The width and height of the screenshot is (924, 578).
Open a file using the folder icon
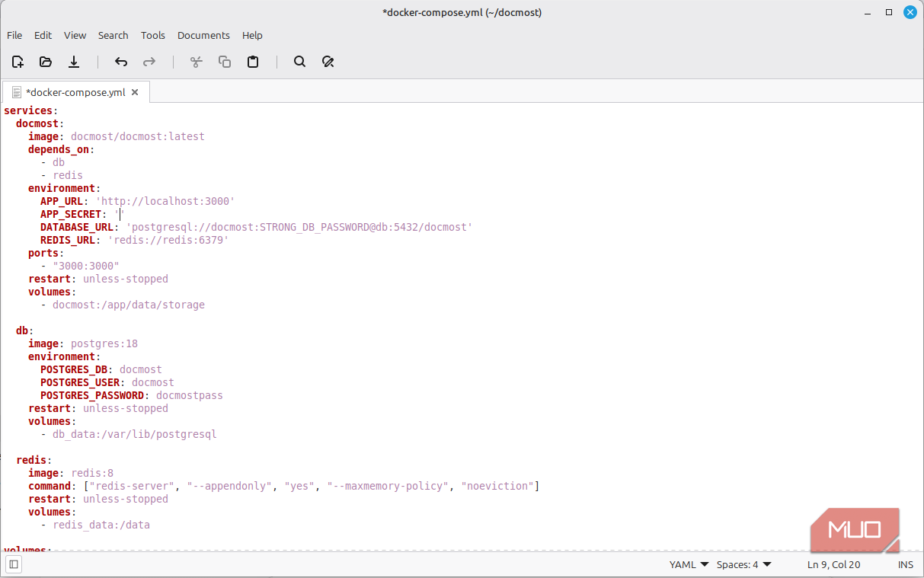click(x=46, y=62)
